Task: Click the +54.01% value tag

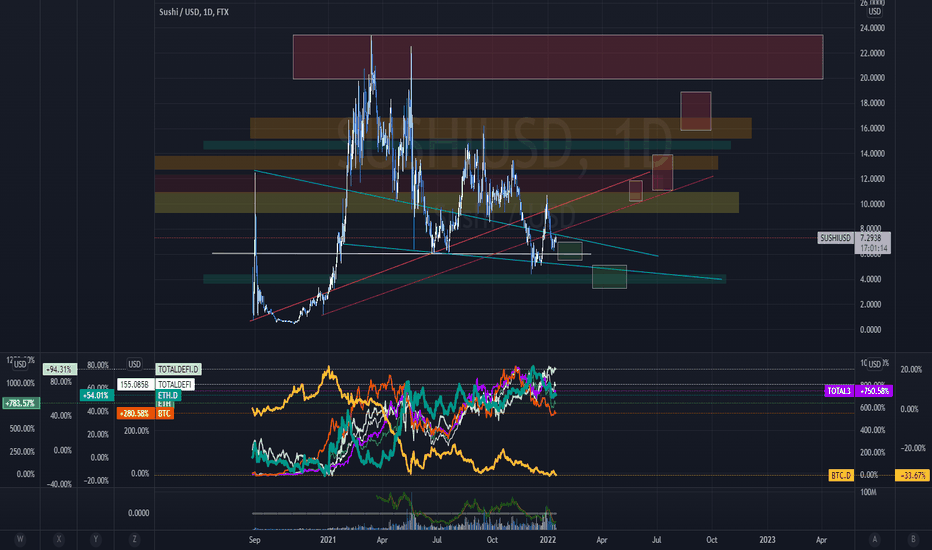Action: coord(96,395)
